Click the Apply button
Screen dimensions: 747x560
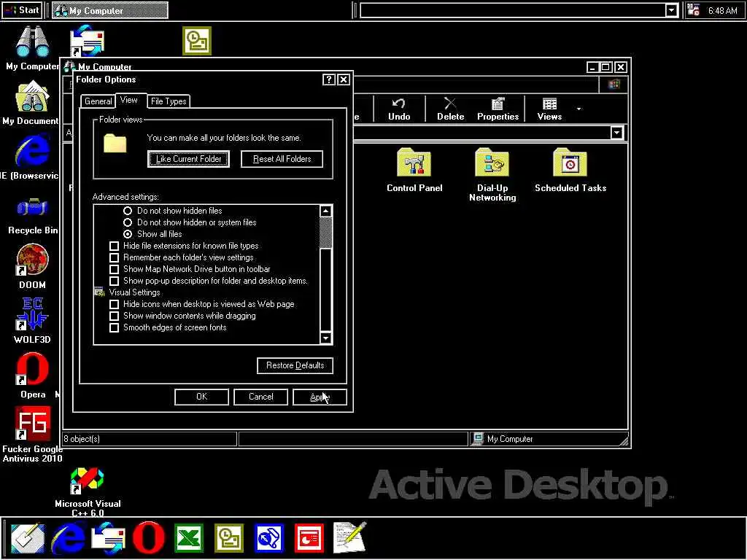click(320, 397)
